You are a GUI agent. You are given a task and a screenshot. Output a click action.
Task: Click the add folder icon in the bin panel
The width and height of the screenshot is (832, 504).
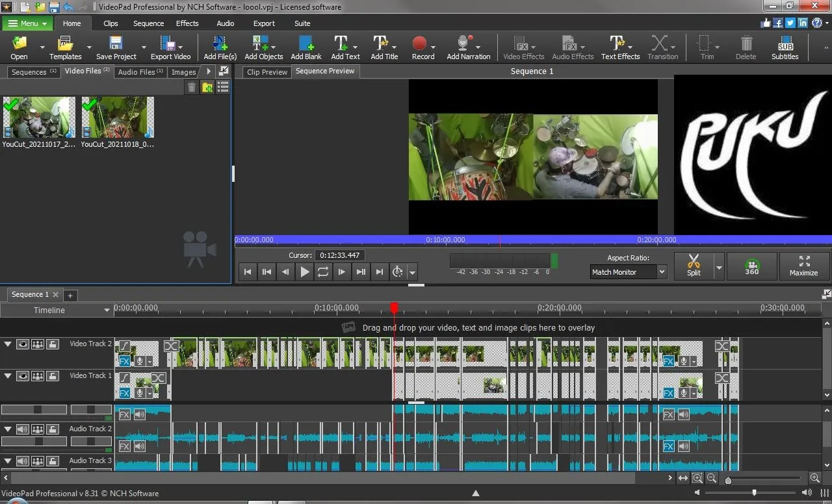pos(207,87)
